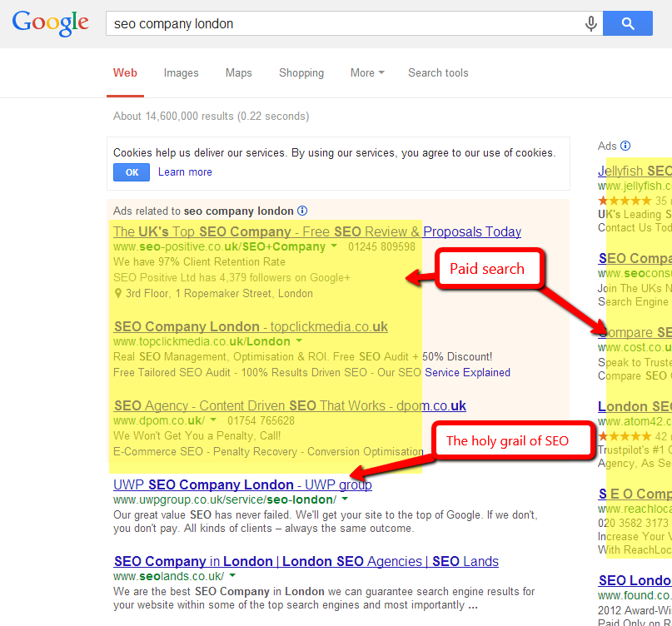Click the 'Service Explained' sitelink
This screenshot has width=672, height=626.
tap(468, 372)
